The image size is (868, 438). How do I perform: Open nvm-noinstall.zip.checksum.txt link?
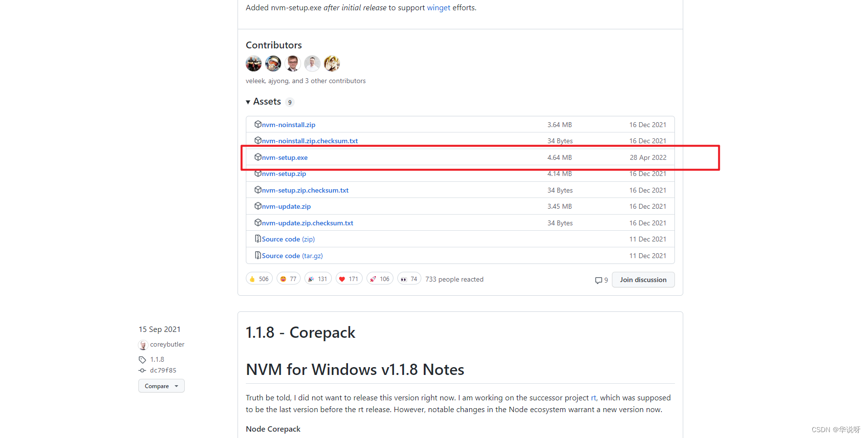(310, 141)
